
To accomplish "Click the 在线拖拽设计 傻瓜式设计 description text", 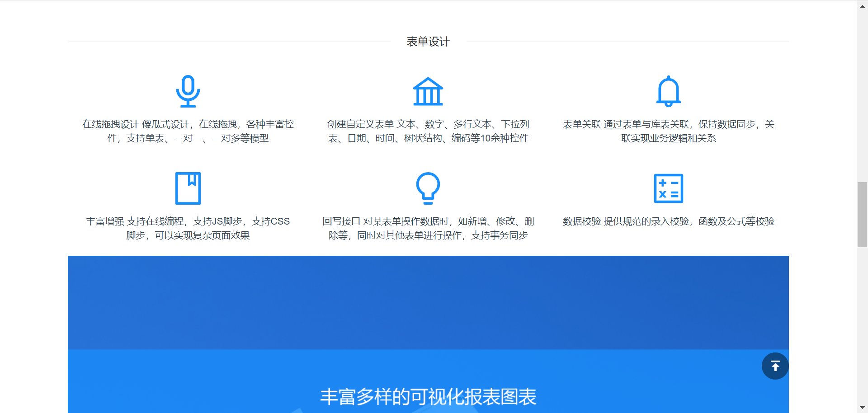I will pos(188,131).
